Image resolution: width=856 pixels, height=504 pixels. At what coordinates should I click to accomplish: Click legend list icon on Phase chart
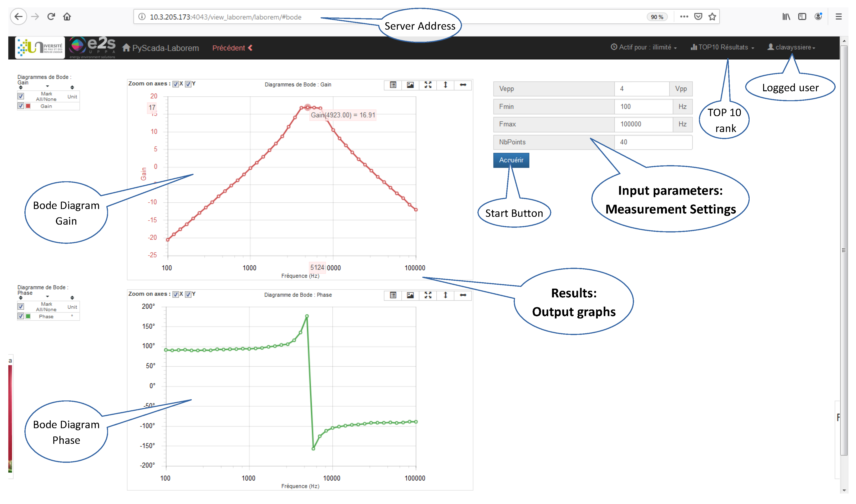click(393, 295)
